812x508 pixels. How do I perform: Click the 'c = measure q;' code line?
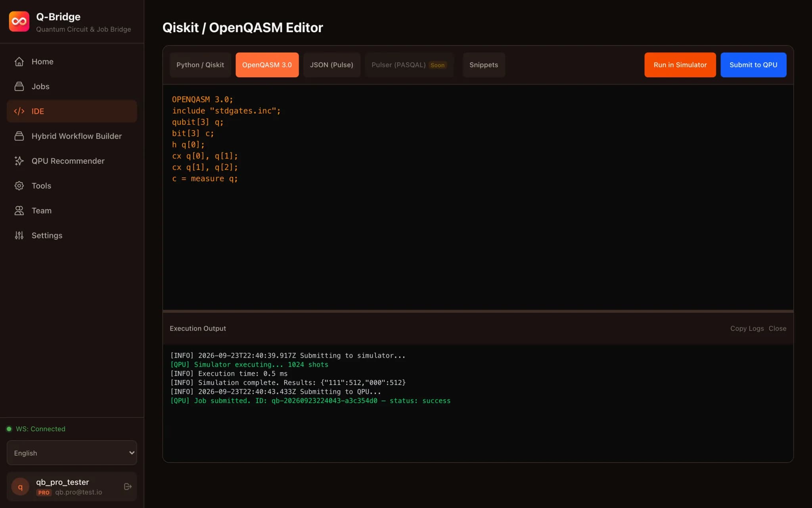coord(205,179)
